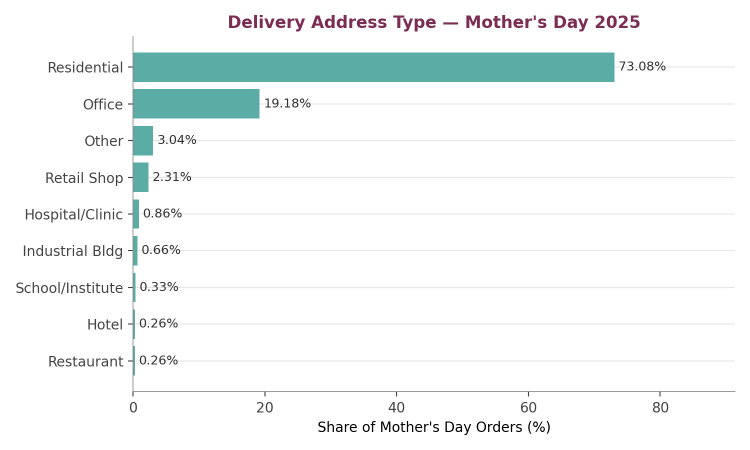Select the Hospital/Clinic axis label
The width and height of the screenshot is (750, 450).
click(74, 214)
